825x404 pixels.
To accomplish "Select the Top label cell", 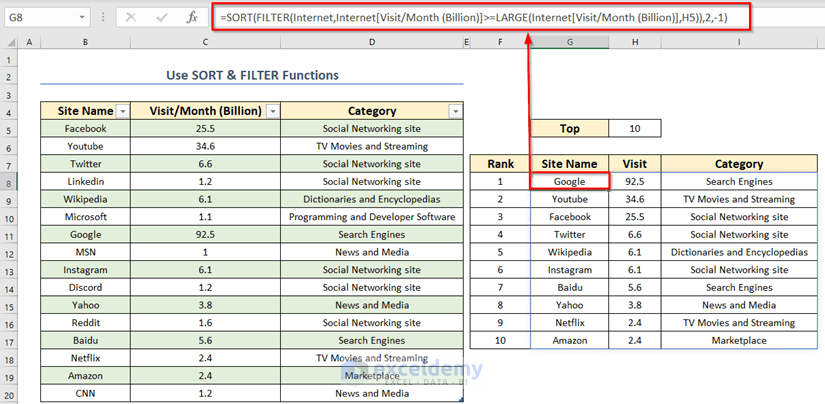I will (x=569, y=129).
